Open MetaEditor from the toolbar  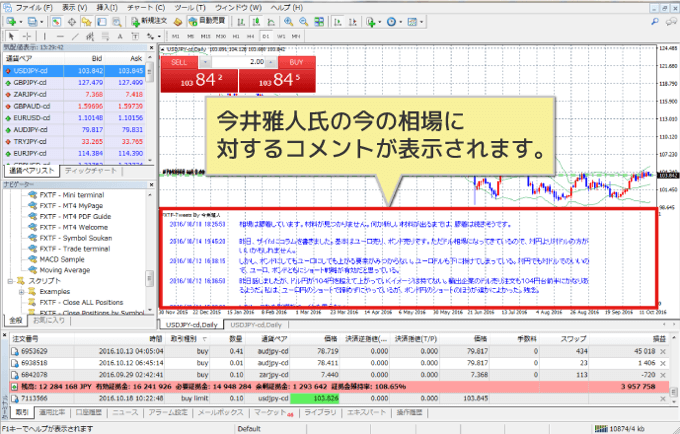pyautogui.click(x=177, y=22)
